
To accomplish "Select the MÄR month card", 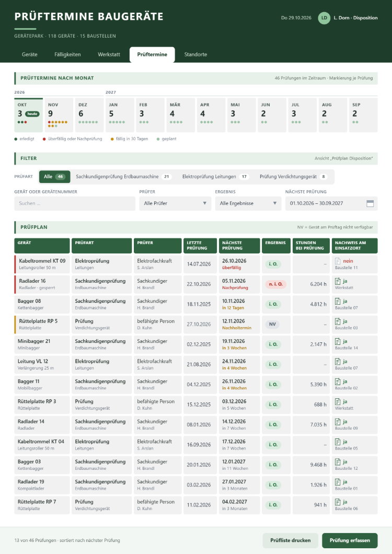I will (181, 115).
